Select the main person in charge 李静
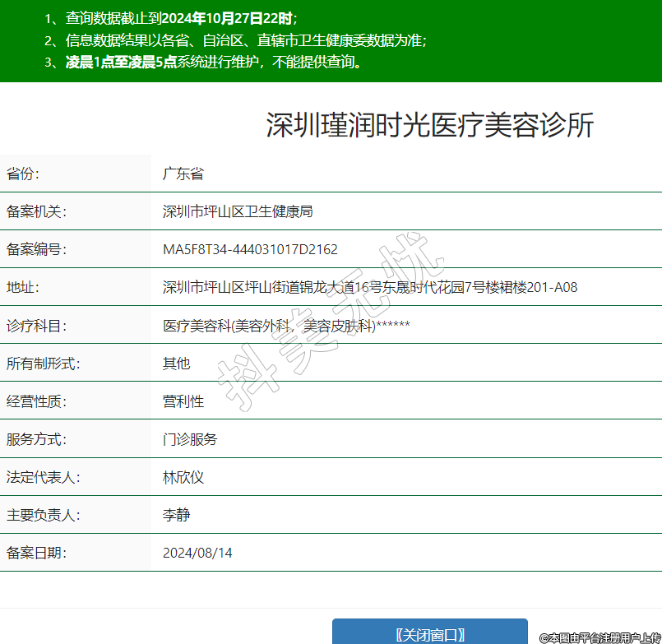The image size is (662, 644). (176, 516)
